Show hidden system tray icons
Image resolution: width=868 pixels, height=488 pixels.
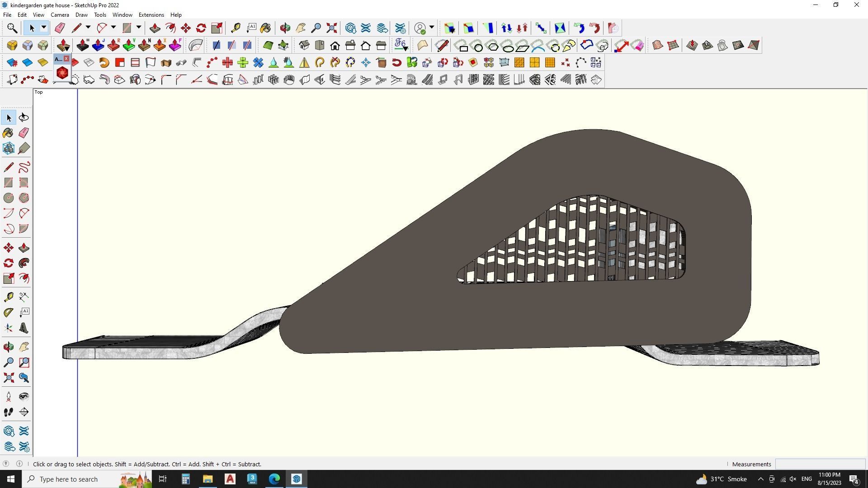point(760,479)
